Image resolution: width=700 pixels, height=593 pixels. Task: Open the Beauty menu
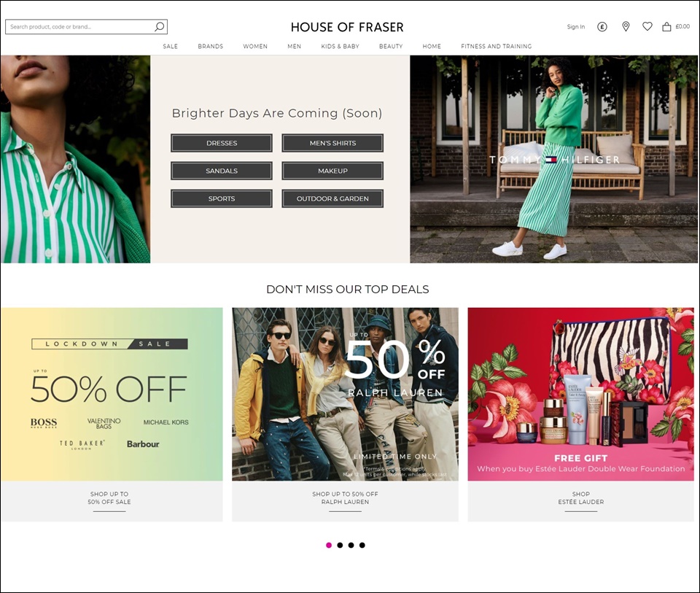pyautogui.click(x=391, y=47)
